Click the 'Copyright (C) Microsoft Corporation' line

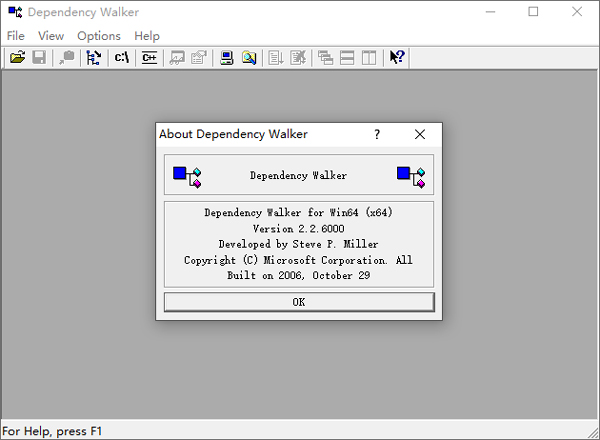(x=298, y=260)
